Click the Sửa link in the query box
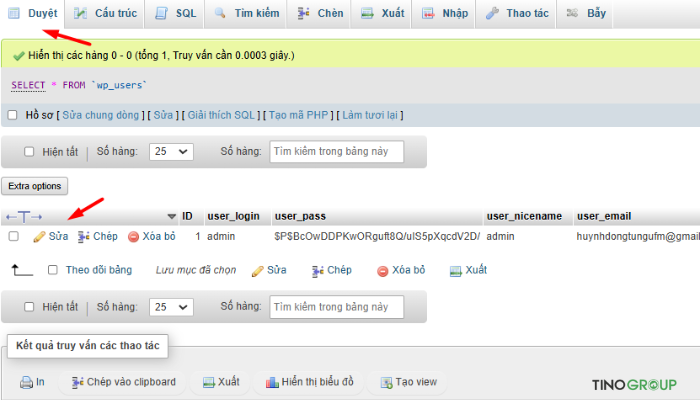Image resolution: width=700 pixels, height=400 pixels. pos(163,115)
